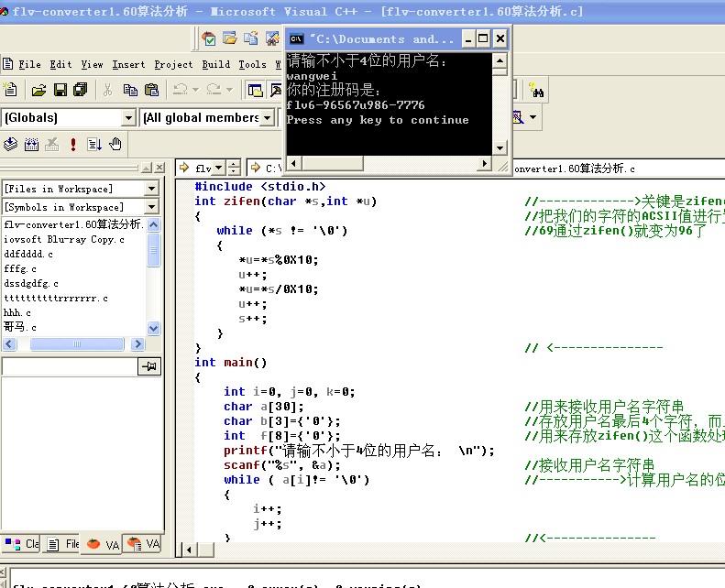
Task: Click the breakpoint hand icon
Action: click(115, 144)
